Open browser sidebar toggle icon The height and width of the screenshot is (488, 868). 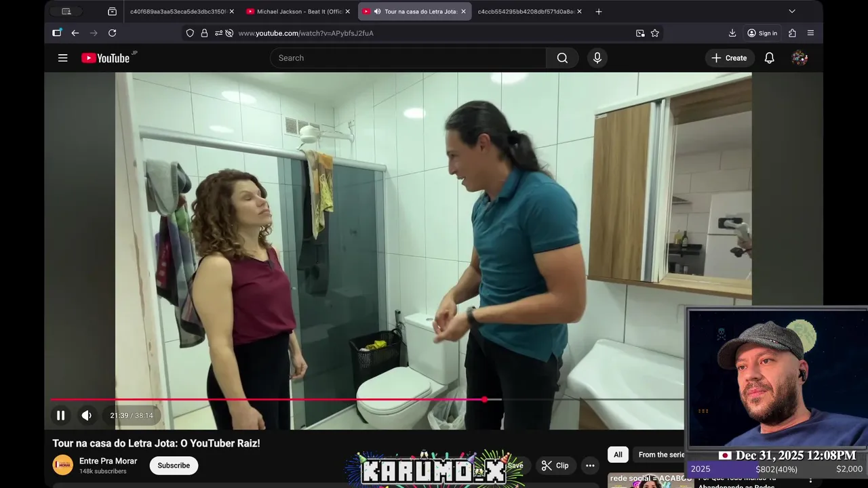coord(57,33)
